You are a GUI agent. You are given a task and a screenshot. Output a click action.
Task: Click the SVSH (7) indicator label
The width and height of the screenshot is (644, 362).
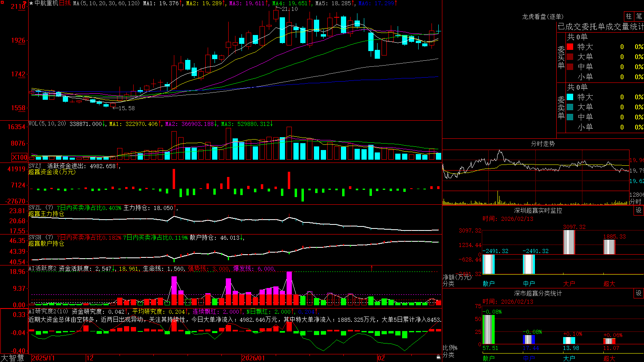tap(41, 238)
